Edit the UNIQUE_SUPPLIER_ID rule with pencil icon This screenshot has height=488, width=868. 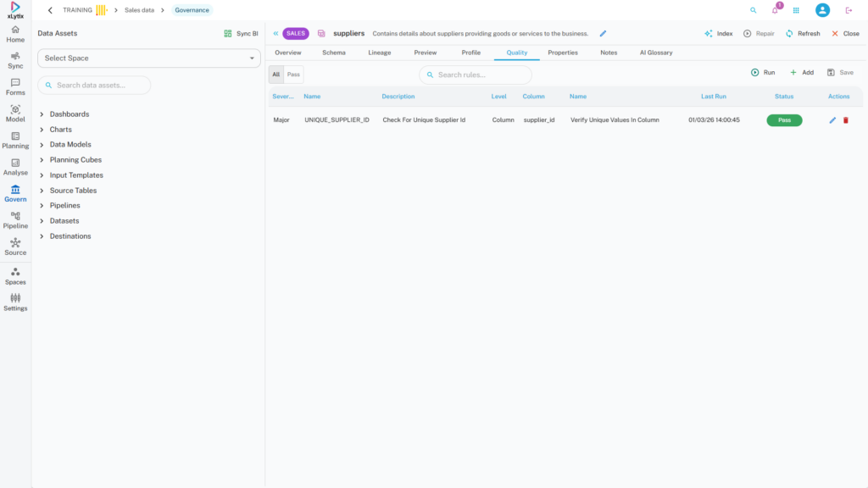pos(832,120)
